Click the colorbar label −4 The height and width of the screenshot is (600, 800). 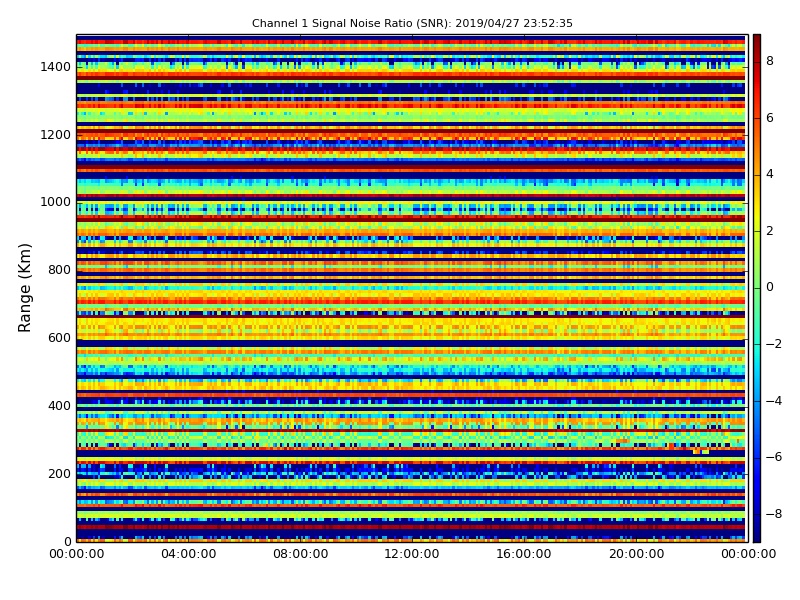click(774, 401)
